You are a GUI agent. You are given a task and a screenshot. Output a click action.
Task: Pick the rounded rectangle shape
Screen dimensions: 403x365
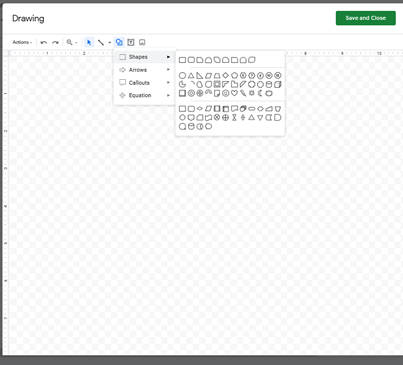(191, 60)
